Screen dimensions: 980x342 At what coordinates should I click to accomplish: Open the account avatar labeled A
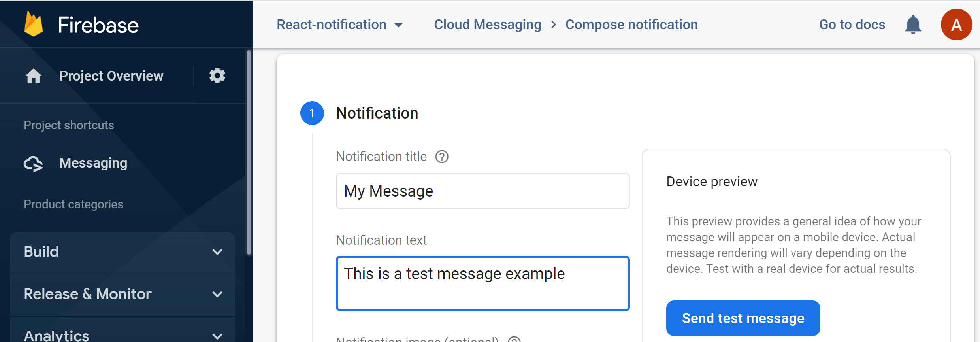(956, 25)
